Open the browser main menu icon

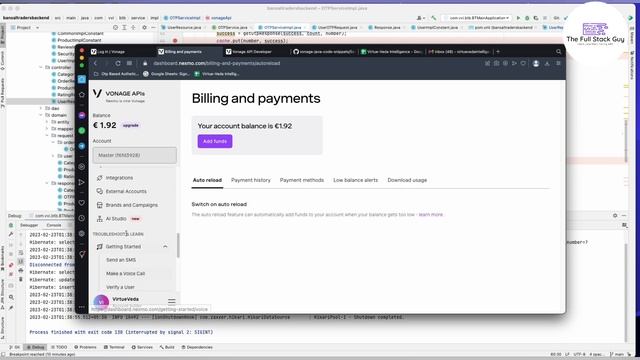558,64
